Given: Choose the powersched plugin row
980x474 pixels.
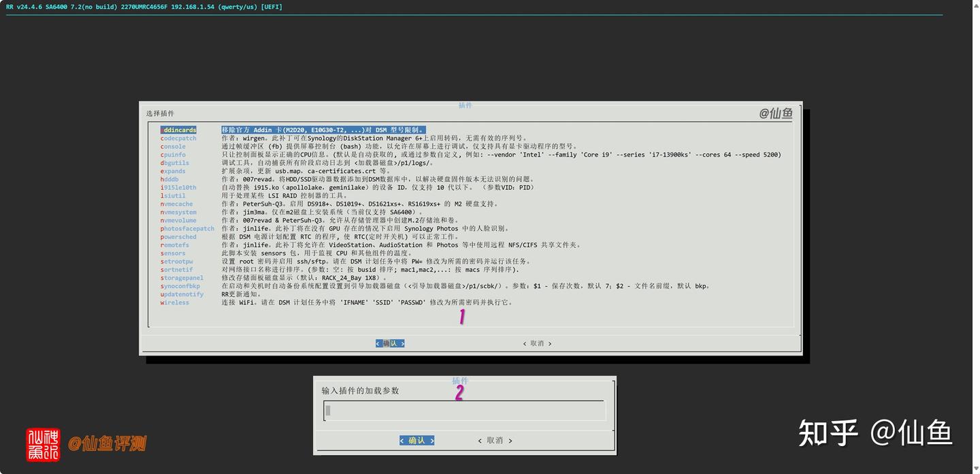Looking at the screenshot, I should pos(310,237).
